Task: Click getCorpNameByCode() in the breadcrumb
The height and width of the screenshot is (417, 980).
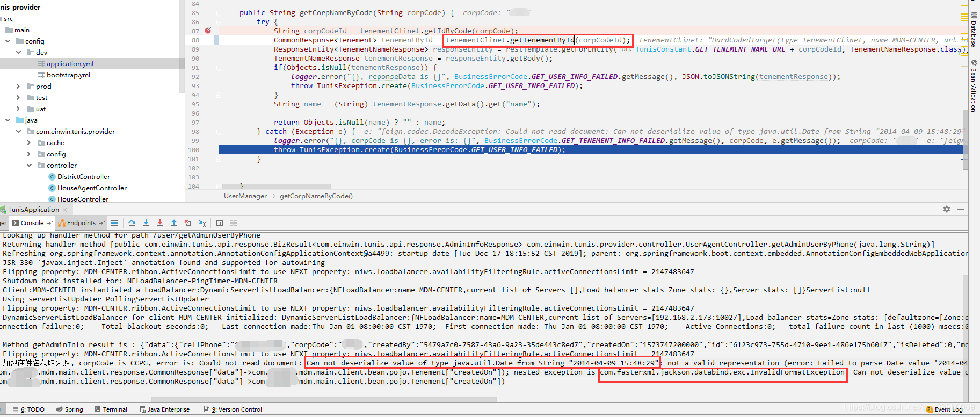Action: (316, 196)
